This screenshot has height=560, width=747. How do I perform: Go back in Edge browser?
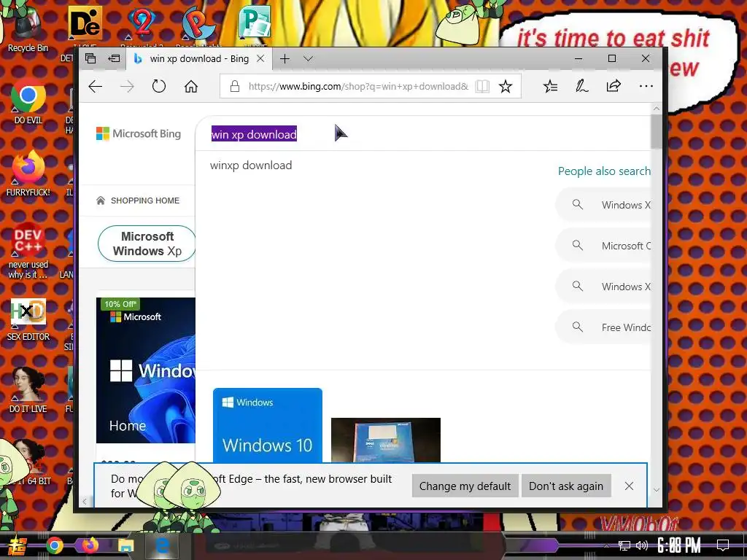96,86
